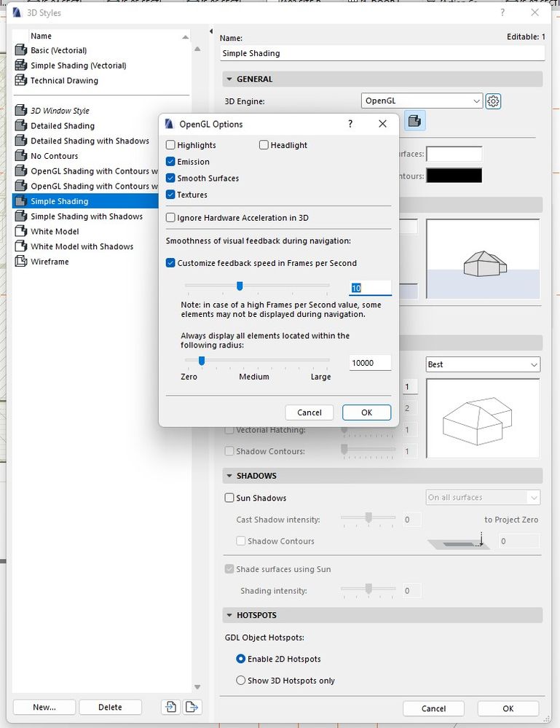Screen dimensions: 560x728
Task: Open the Best quality dropdown
Action: point(483,364)
